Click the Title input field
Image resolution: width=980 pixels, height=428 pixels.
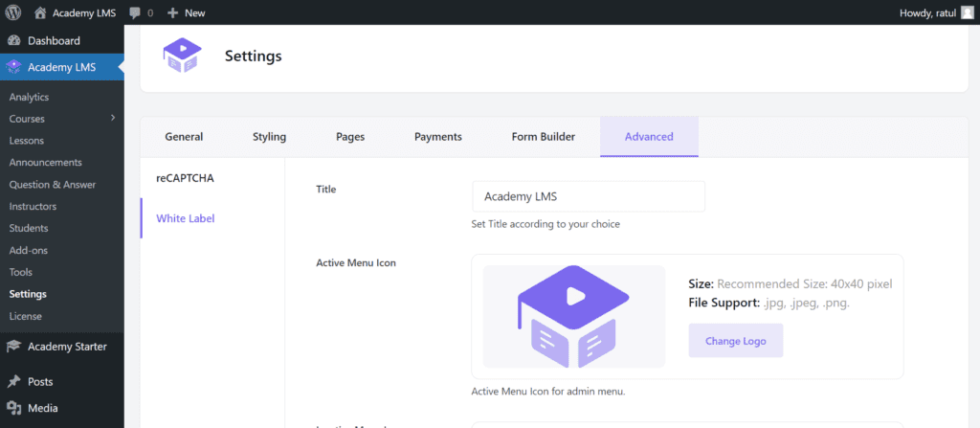pos(589,196)
